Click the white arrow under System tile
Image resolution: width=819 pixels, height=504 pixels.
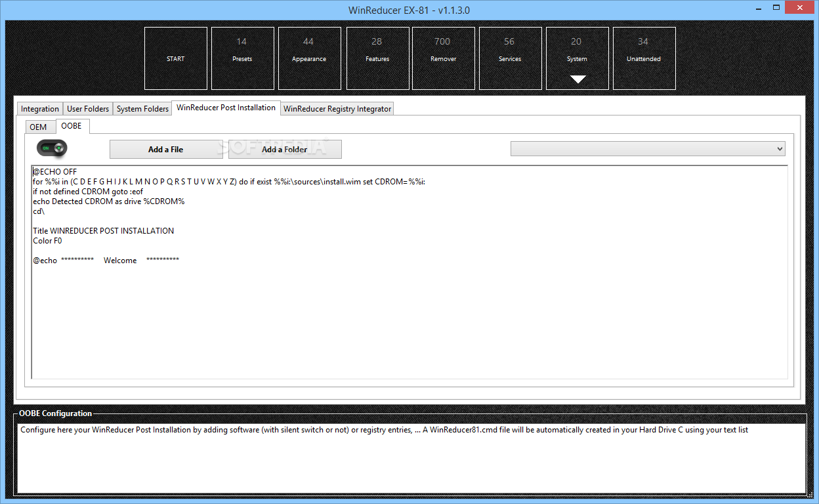pyautogui.click(x=577, y=80)
